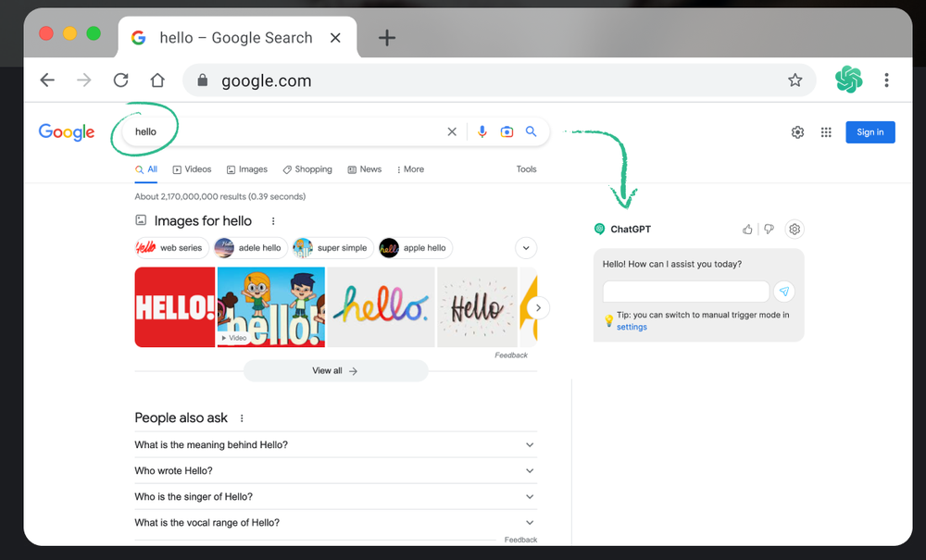Click Feedback under People also ask
This screenshot has height=560, width=926.
(520, 540)
